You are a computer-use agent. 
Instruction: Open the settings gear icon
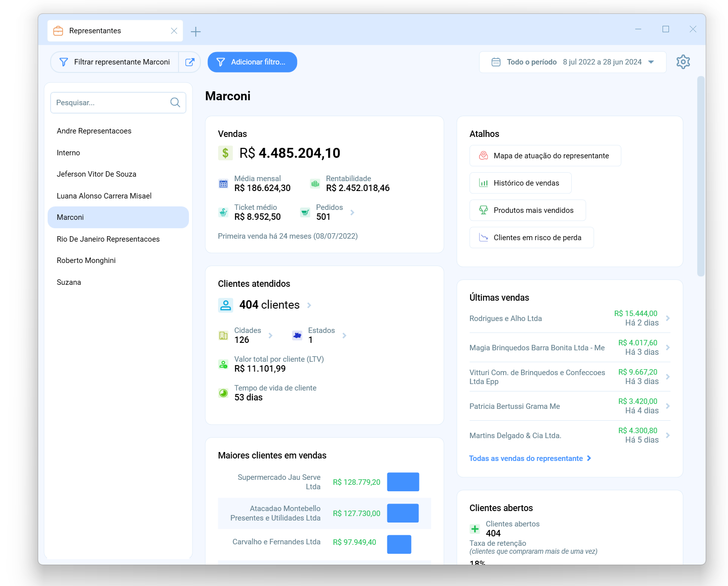tap(683, 62)
